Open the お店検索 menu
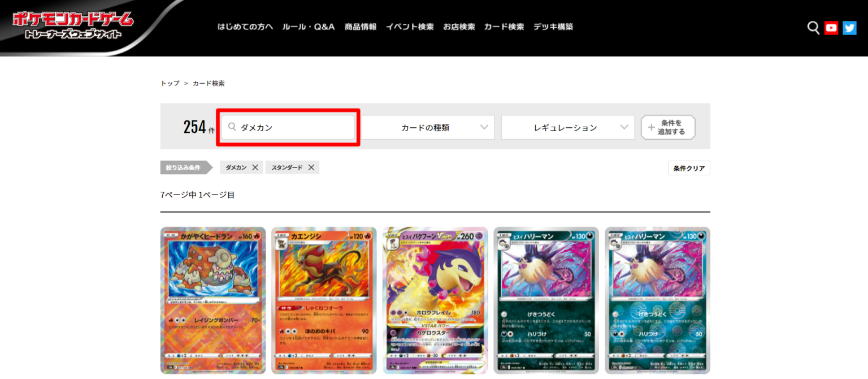Viewport: 868px width, 379px height. tap(459, 27)
